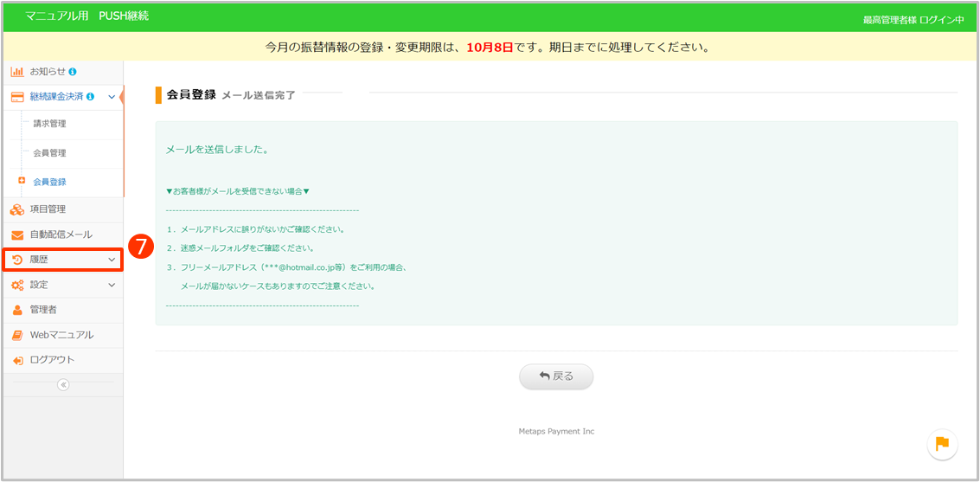Click the envelope icon for 自動配信メール
Image resolution: width=980 pixels, height=482 pixels.
click(x=17, y=235)
